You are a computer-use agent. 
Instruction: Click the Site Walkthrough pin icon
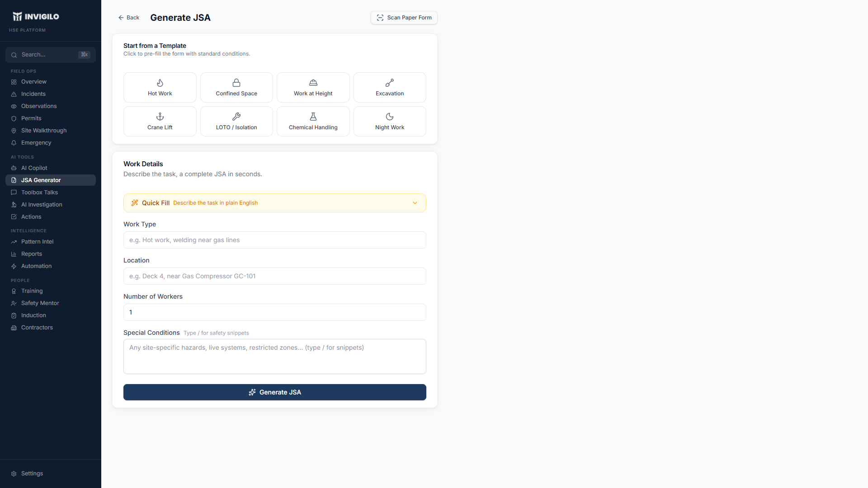pos(14,131)
